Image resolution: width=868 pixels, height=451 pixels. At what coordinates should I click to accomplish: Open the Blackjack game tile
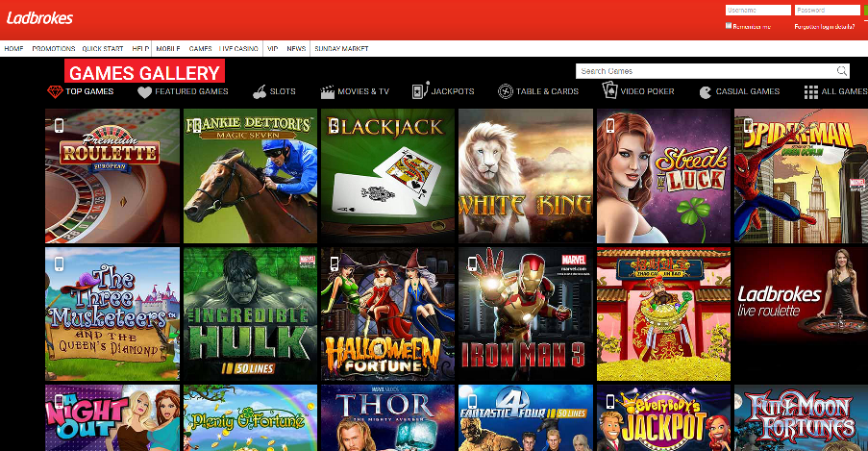pos(388,176)
